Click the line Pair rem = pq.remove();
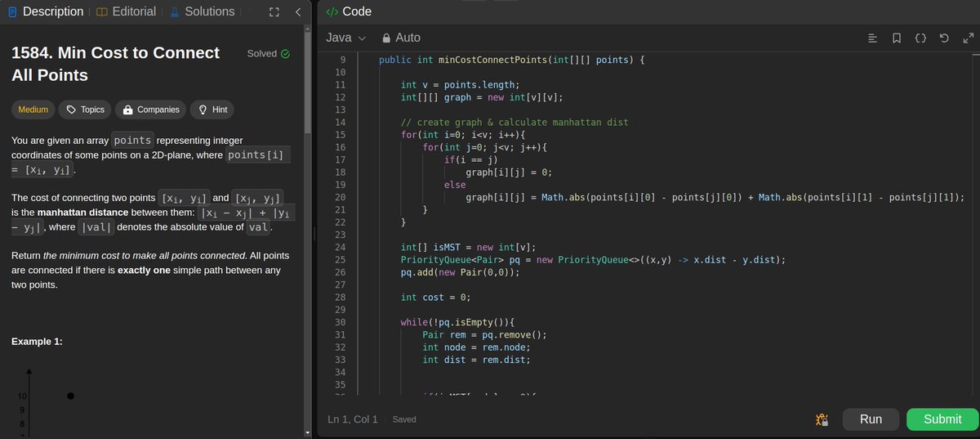 tap(484, 334)
